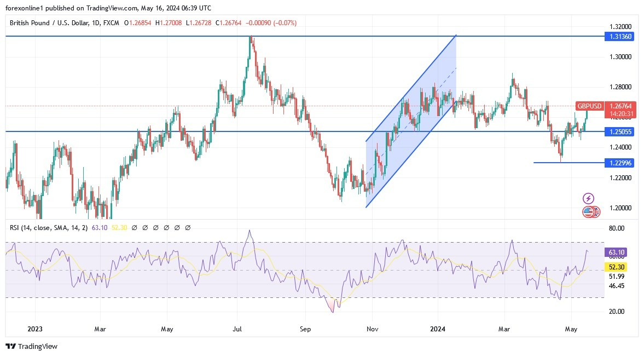Click the 1.31360 price level label on the axis
644x356 pixels.
click(620, 36)
